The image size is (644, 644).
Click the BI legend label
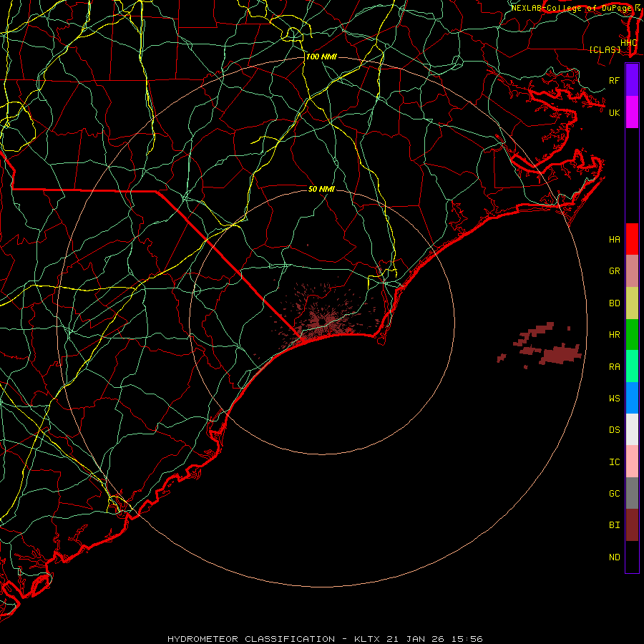pyautogui.click(x=614, y=525)
